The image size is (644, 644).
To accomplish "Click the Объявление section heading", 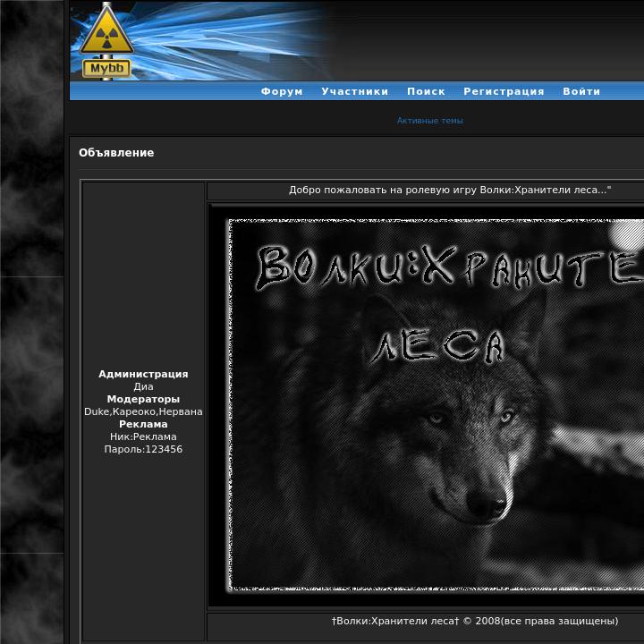I will 116,153.
